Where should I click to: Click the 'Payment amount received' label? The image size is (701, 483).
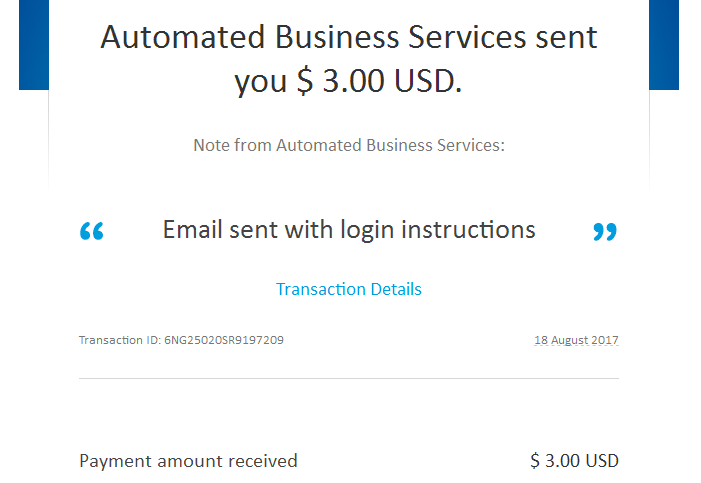(188, 461)
